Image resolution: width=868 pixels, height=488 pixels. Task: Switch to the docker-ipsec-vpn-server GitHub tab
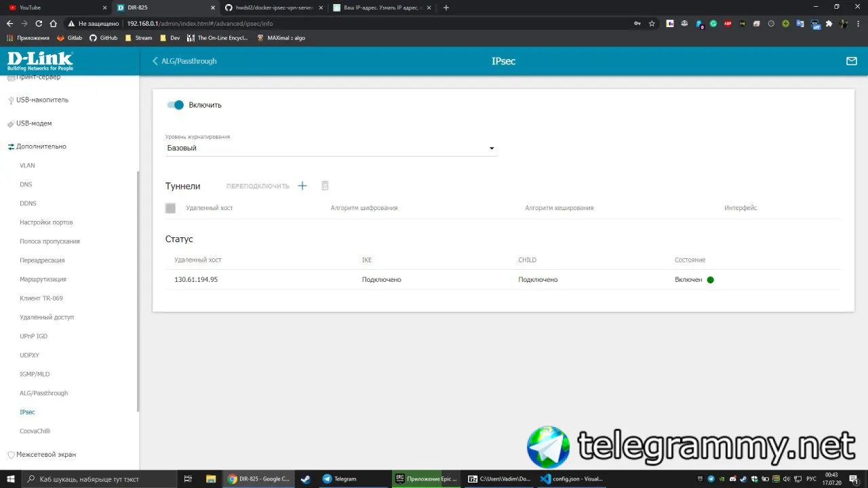click(x=275, y=7)
